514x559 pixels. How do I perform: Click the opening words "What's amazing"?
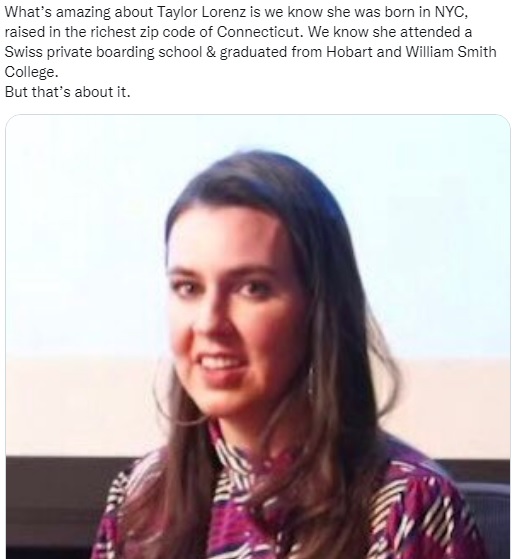[58, 12]
